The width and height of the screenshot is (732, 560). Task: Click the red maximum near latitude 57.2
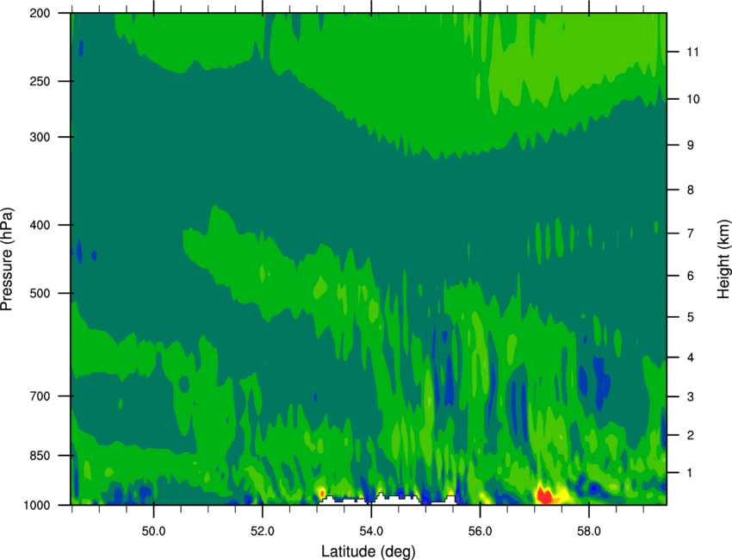pyautogui.click(x=544, y=495)
